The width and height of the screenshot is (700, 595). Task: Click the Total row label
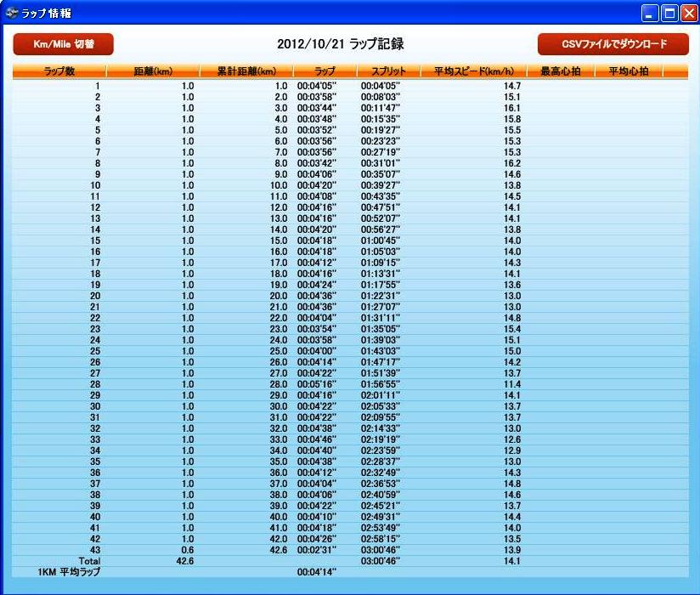point(89,561)
